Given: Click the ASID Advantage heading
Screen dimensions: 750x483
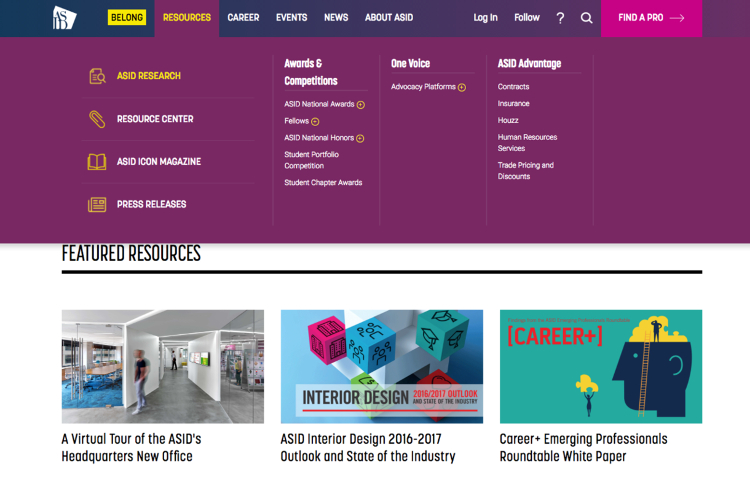Looking at the screenshot, I should pos(529,64).
